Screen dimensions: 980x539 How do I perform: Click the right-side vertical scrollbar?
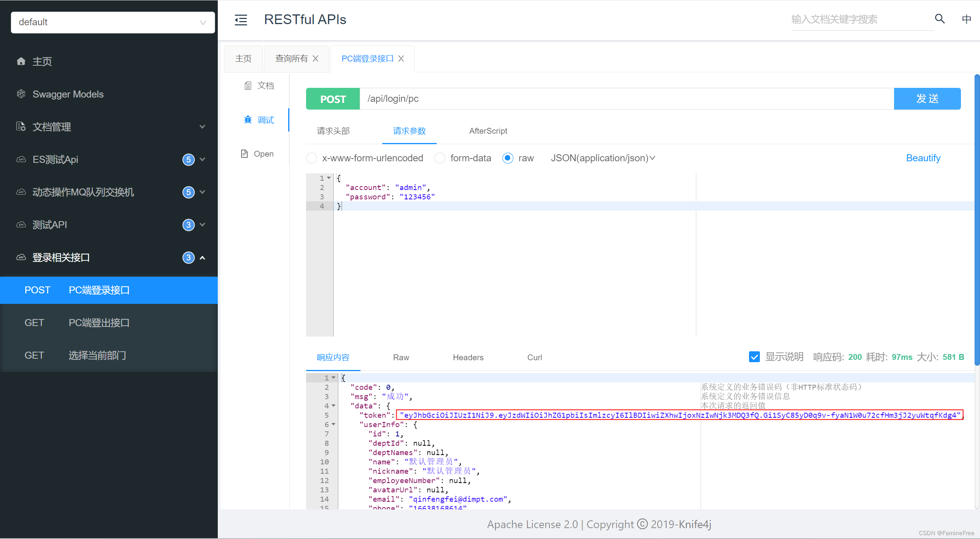[976, 218]
